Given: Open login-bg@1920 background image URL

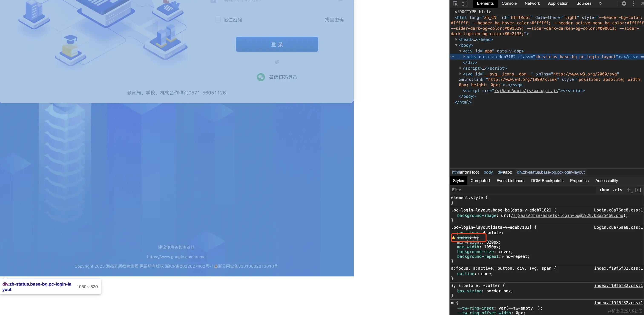Looking at the screenshot, I should click(x=567, y=216).
